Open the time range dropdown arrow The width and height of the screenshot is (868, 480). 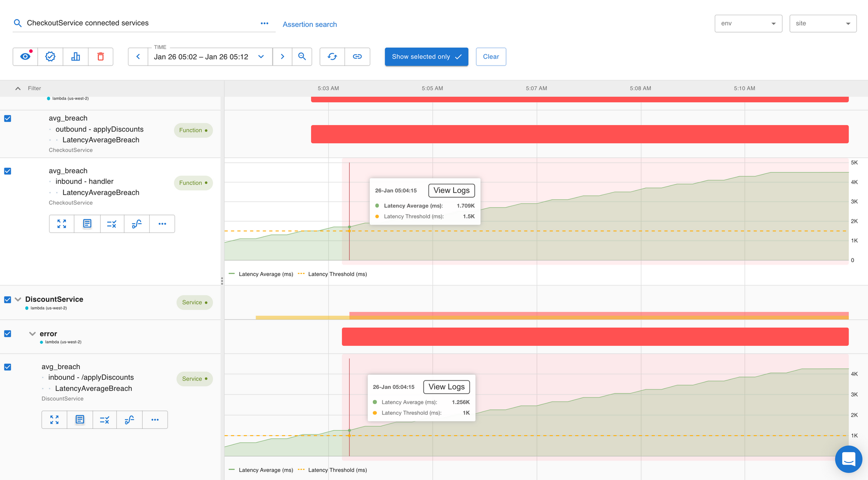tap(261, 56)
